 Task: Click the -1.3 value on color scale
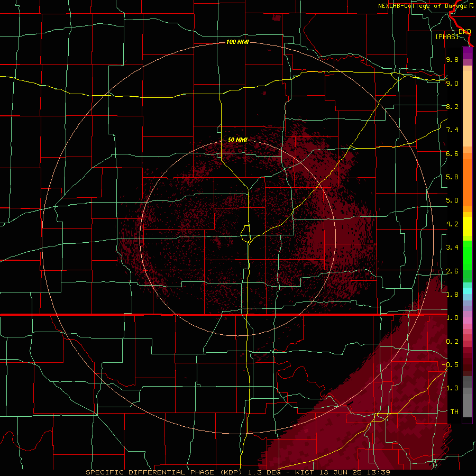click(450, 388)
